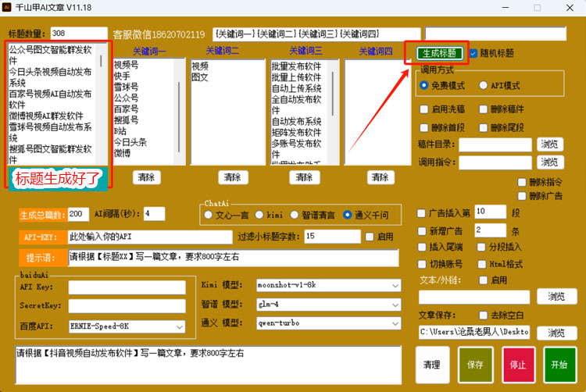
Task: Click 浏览 button next to 调用指令
Action: click(x=550, y=162)
